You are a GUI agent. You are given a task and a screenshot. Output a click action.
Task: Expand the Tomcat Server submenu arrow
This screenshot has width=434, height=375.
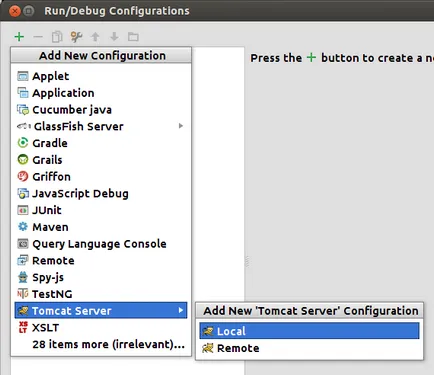point(181,310)
